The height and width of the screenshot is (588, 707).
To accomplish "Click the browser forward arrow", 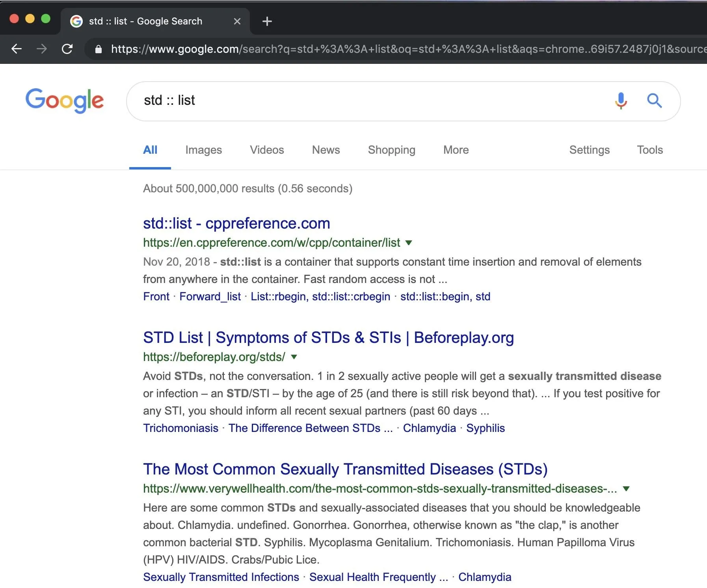I will 41,49.
